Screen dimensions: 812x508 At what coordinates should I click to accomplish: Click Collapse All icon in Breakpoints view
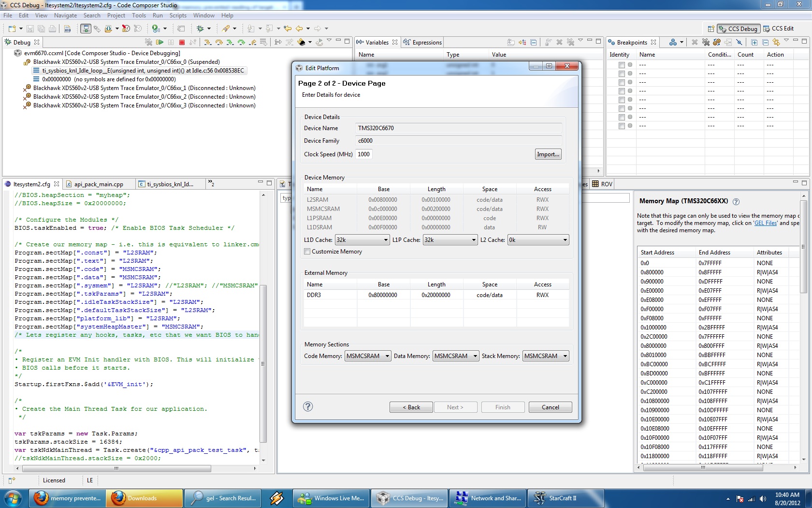pos(765,42)
